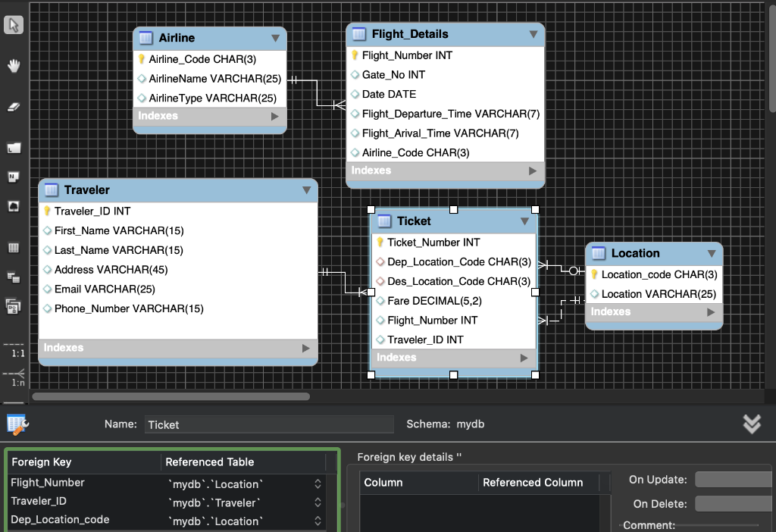
Task: Choose the place new table tool
Action: (x=14, y=248)
